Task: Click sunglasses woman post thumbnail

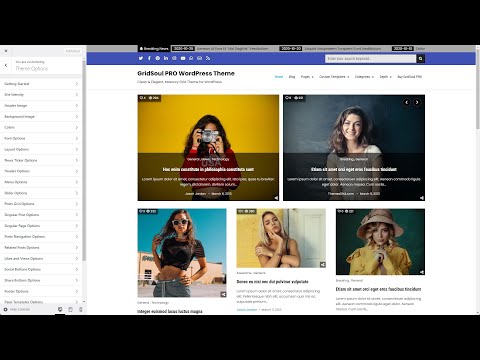Action: [x=182, y=253]
